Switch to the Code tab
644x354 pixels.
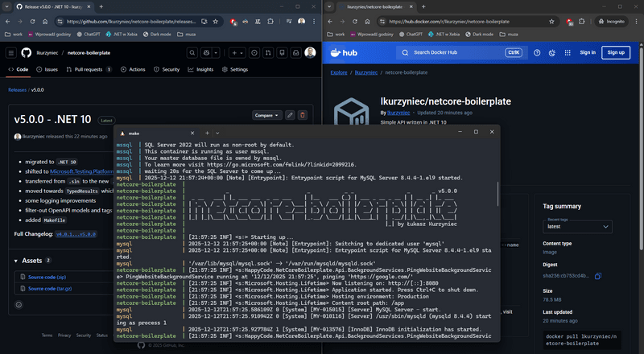[x=19, y=69]
